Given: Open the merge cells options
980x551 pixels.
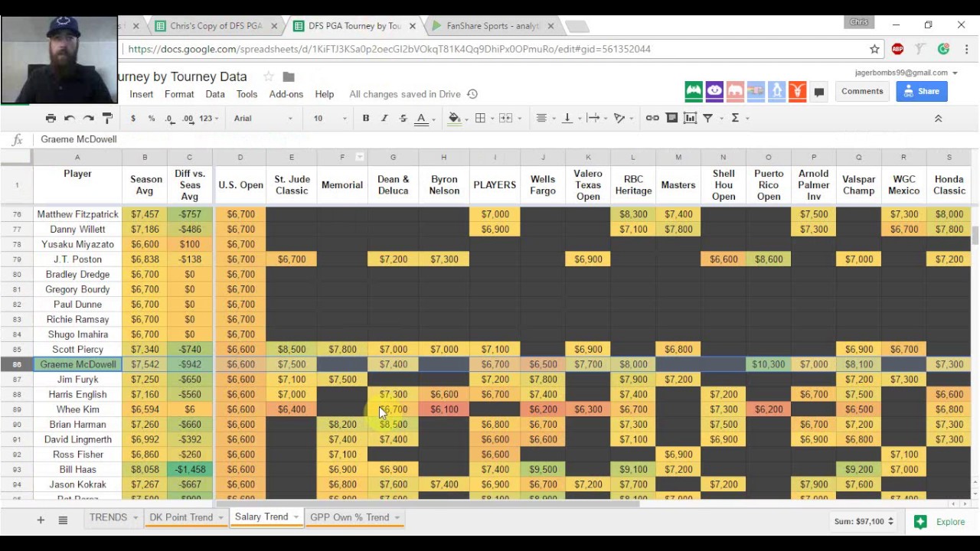Looking at the screenshot, I should (506, 118).
